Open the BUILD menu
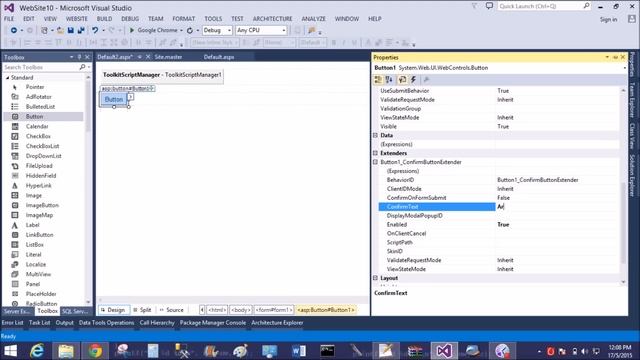 (104, 19)
